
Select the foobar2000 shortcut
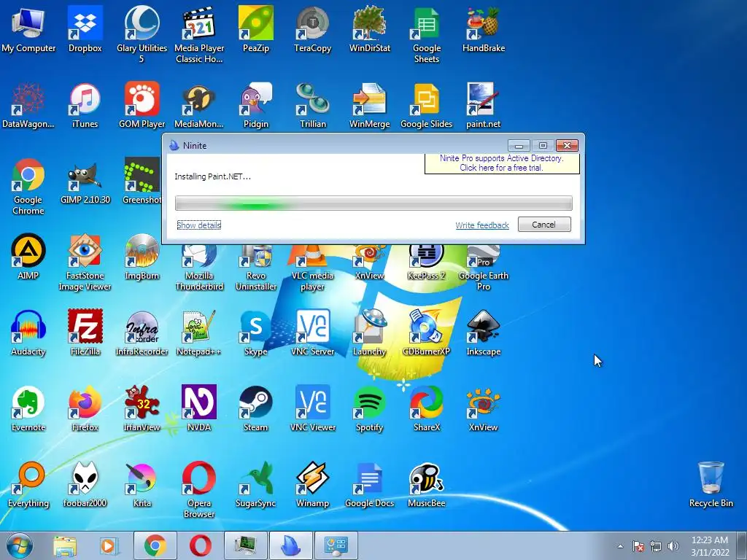click(85, 485)
